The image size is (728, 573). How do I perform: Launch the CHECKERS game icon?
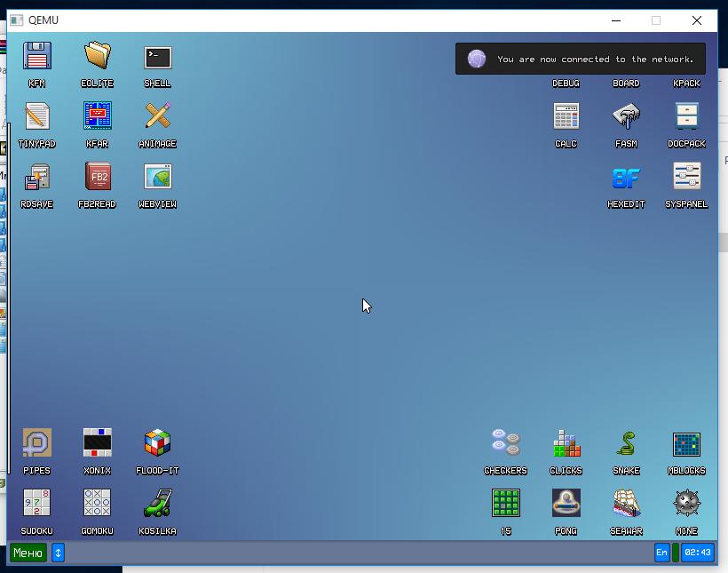[x=505, y=442]
